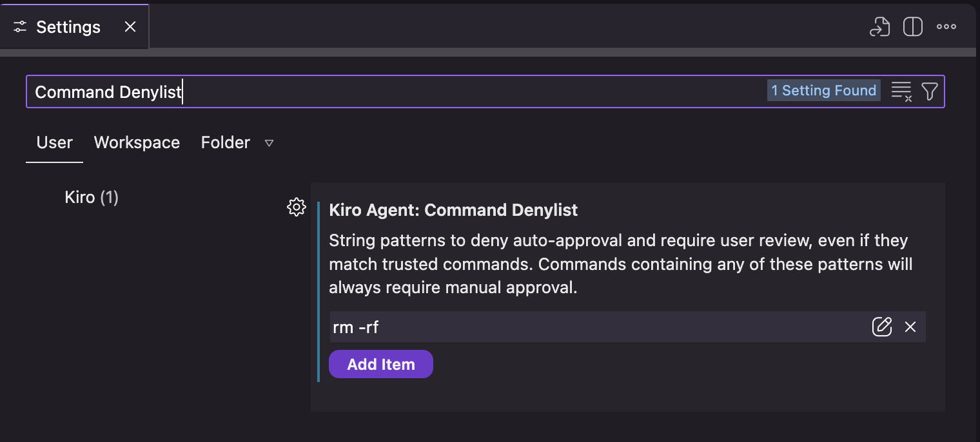Screen dimensions: 980x442
Task: Click the sliders icon on the Settings tab
Action: click(x=19, y=26)
